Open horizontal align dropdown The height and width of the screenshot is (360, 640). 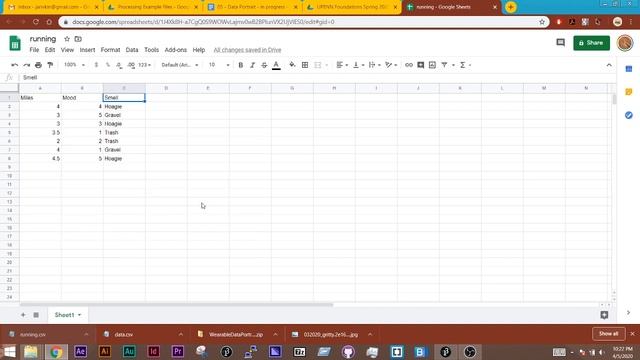click(x=342, y=65)
